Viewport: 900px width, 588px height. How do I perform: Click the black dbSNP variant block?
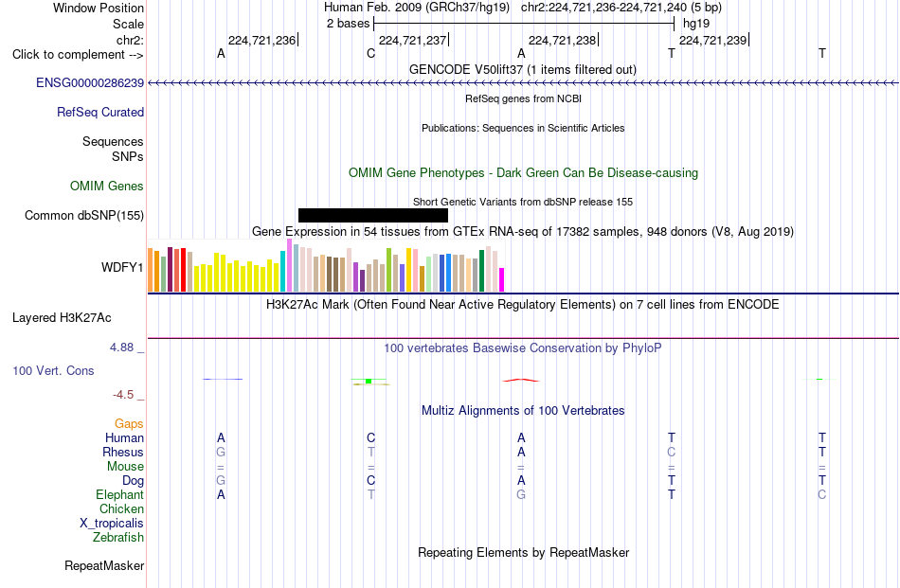click(x=373, y=215)
